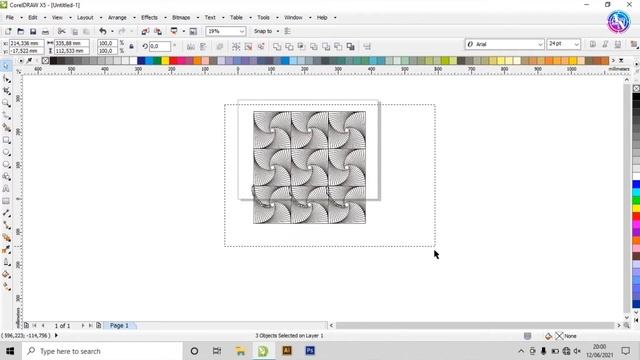Go to the next page arrow
Image resolution: width=640 pixels, height=360 pixels.
coord(83,325)
